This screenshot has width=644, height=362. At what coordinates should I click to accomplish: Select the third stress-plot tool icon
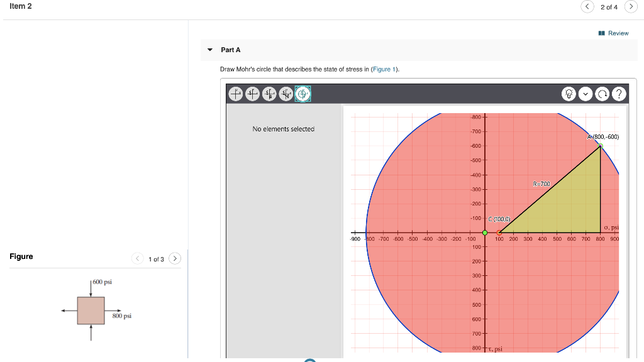pos(269,93)
